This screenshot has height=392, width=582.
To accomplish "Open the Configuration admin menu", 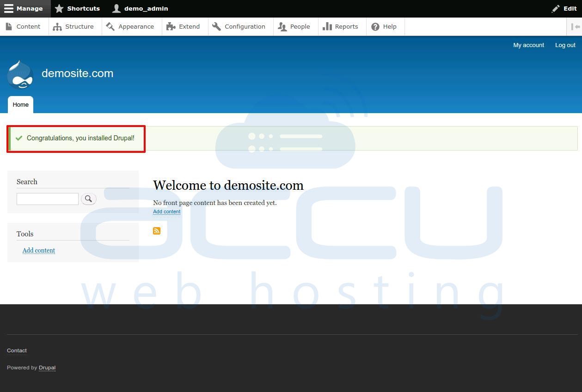I will click(x=239, y=26).
